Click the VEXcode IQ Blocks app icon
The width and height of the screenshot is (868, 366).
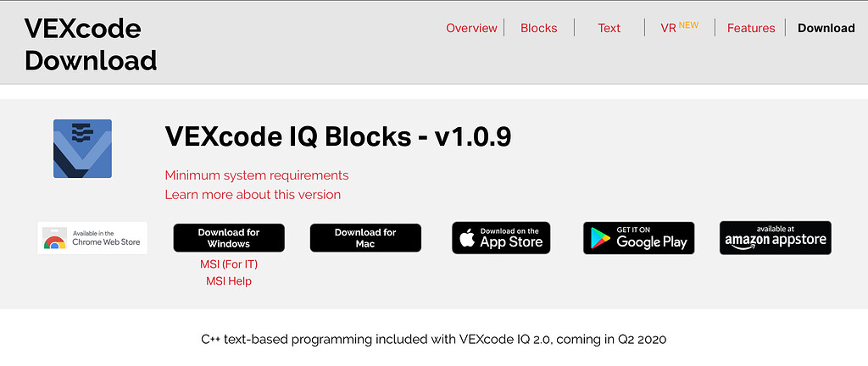(82, 149)
